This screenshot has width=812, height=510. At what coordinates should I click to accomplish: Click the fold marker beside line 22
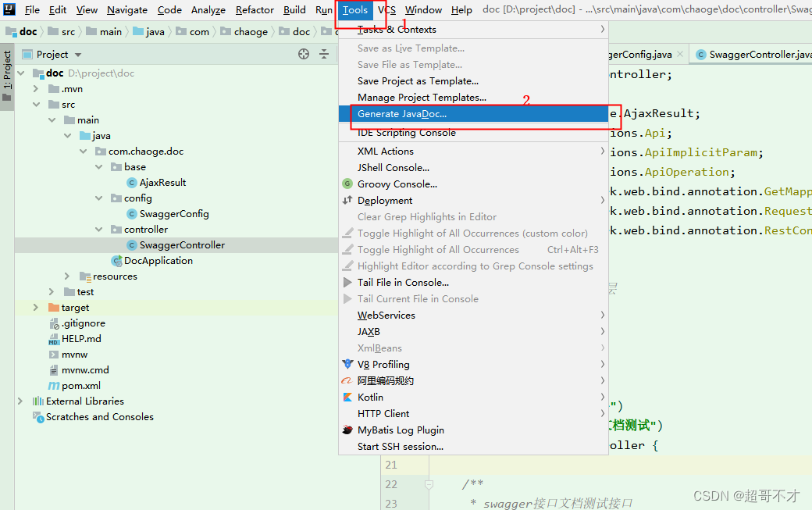[x=429, y=485]
